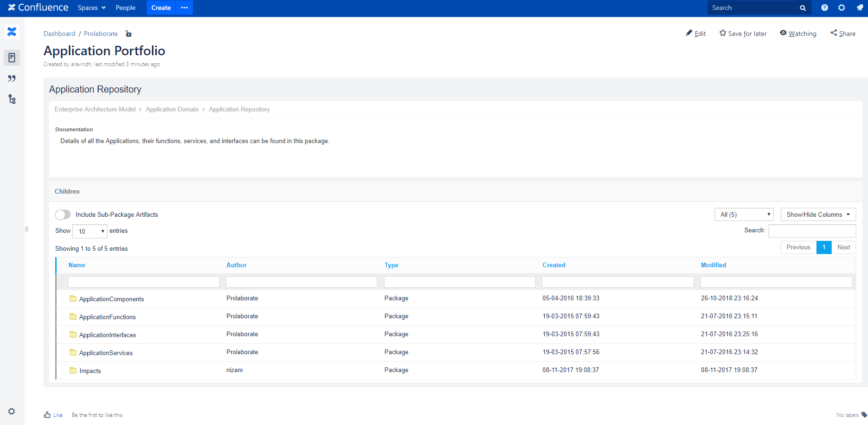
Task: Click Enterprise Architecture Model breadcrumb
Action: [x=95, y=109]
